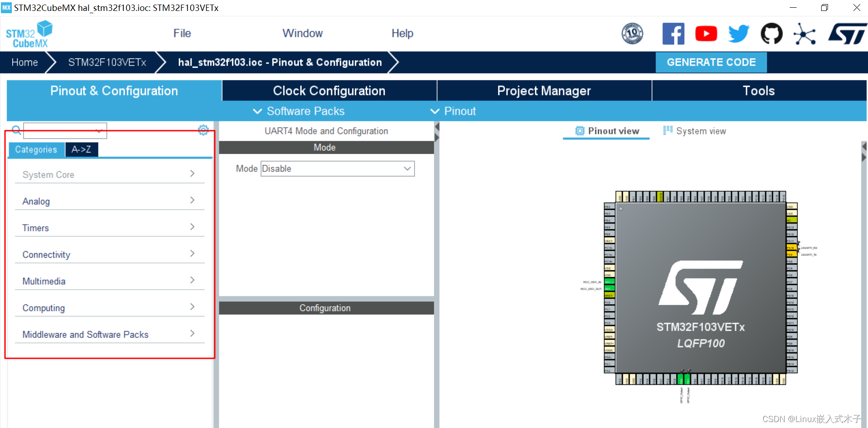Click the STM32CubeMX logo
Viewport: 868px width, 428px height.
pos(29,34)
